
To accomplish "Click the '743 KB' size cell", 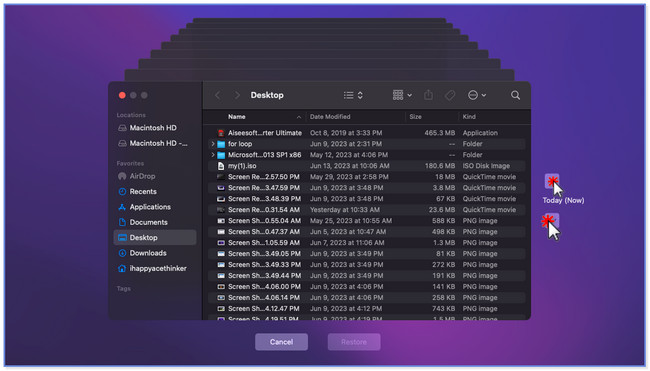I will coord(443,309).
